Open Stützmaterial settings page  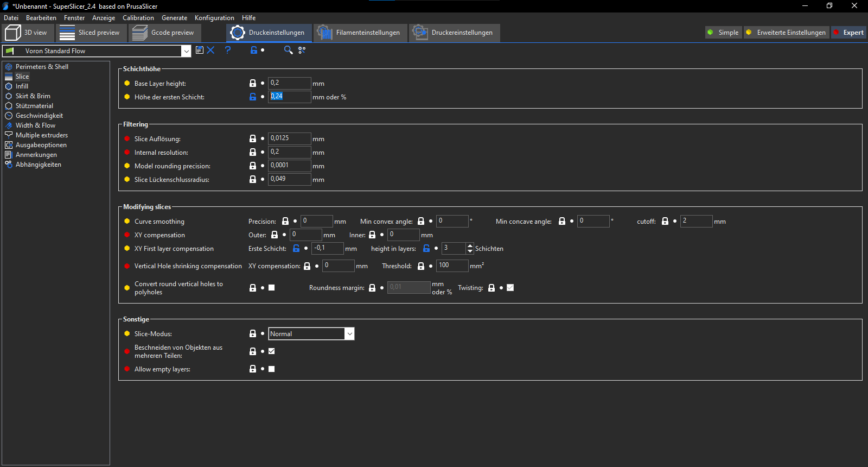(34, 105)
